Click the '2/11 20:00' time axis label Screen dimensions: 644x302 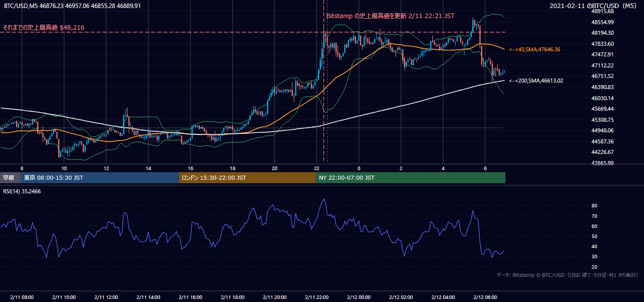click(274, 297)
